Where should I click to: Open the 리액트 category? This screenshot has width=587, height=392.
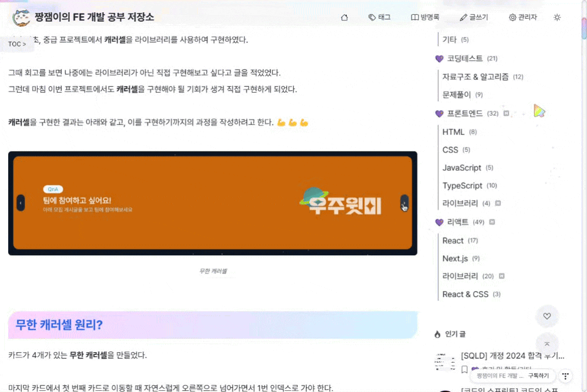tap(465, 222)
